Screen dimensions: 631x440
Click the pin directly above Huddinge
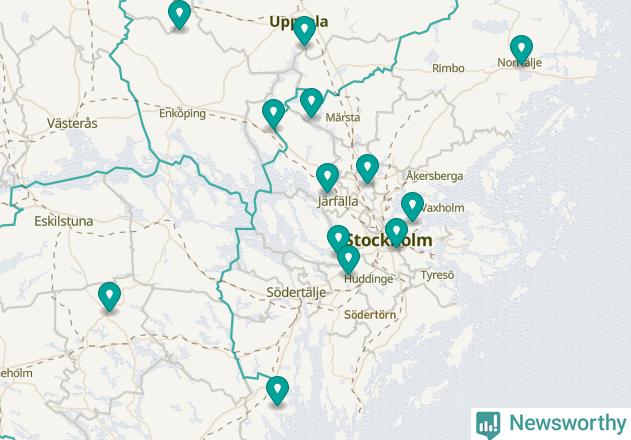point(348,260)
